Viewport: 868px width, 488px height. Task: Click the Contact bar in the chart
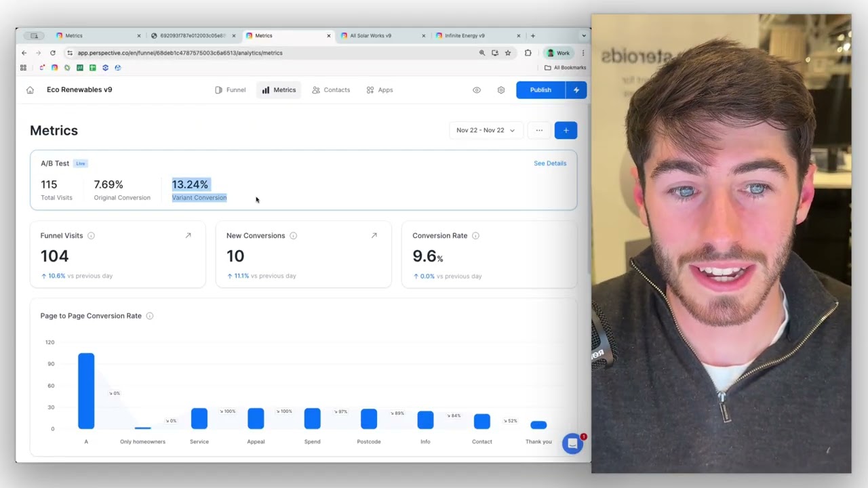tap(482, 422)
